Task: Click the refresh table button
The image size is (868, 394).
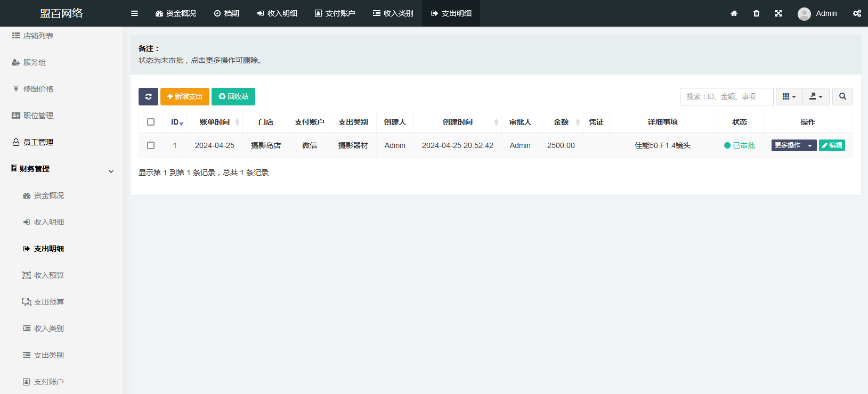Action: [148, 96]
